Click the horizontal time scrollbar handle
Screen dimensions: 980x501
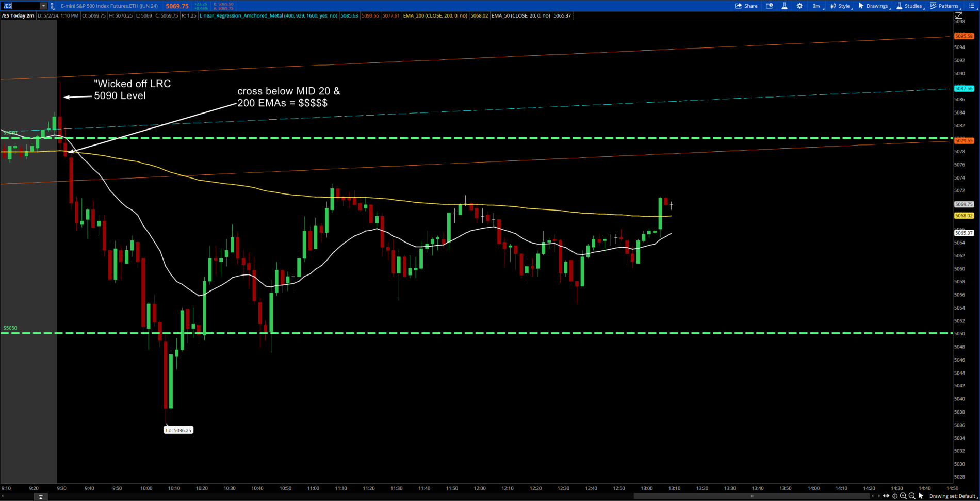pyautogui.click(x=752, y=496)
